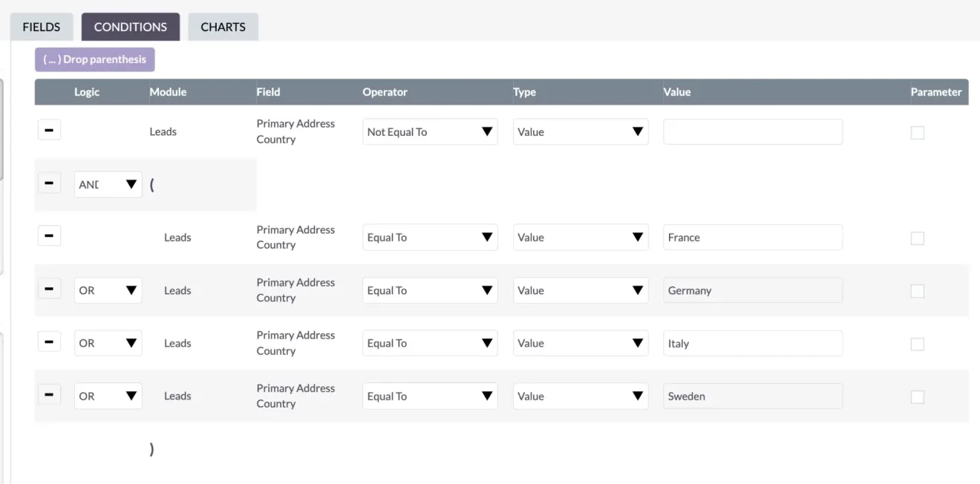
Task: Select the France value text field
Action: click(752, 237)
